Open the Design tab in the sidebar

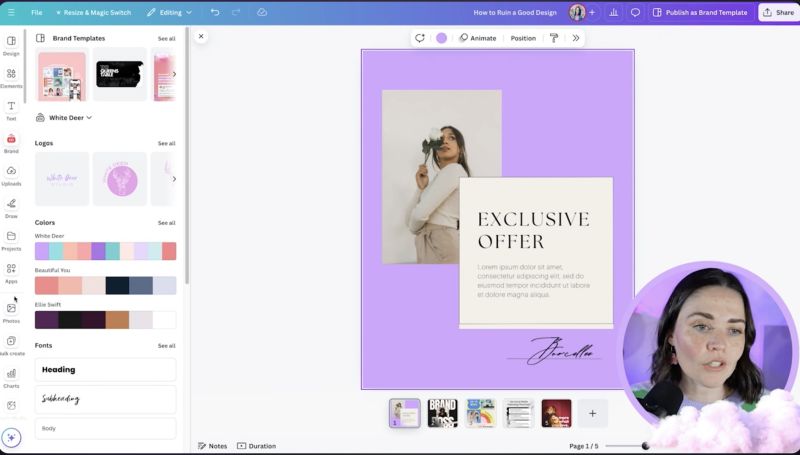click(x=11, y=45)
